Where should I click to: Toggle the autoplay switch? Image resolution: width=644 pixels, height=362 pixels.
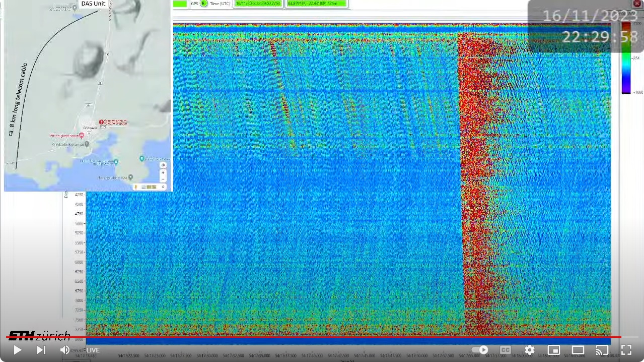480,350
